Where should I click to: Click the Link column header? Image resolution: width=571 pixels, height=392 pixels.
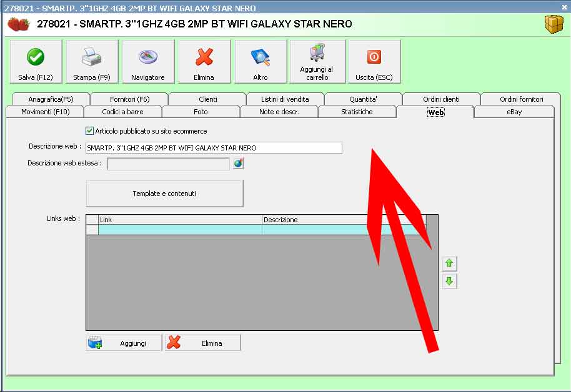click(x=181, y=220)
